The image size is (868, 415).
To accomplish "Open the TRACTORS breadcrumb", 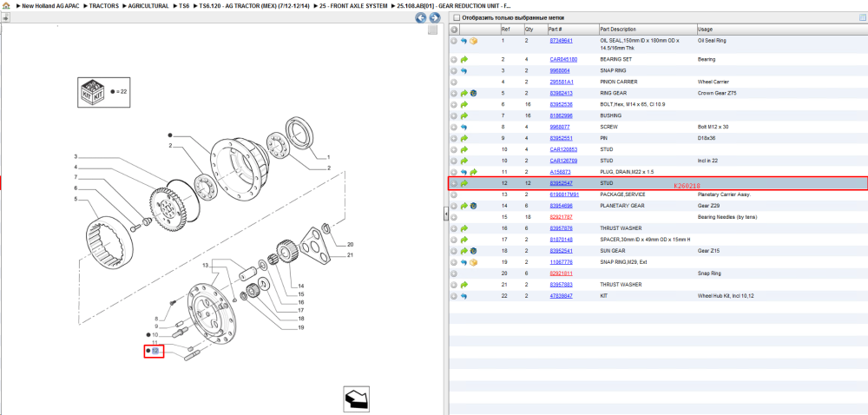I will click(103, 5).
